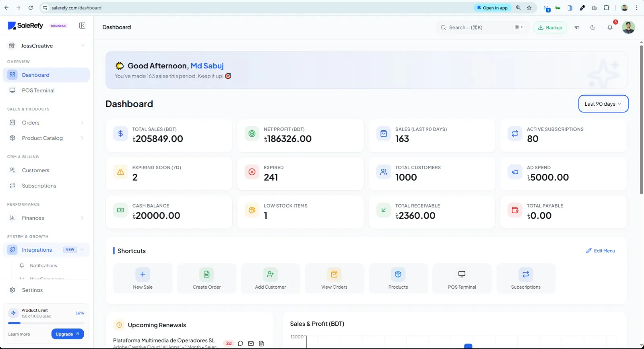Click the 2d badge on upcoming renewal
Image resolution: width=644 pixels, height=349 pixels.
[229, 343]
